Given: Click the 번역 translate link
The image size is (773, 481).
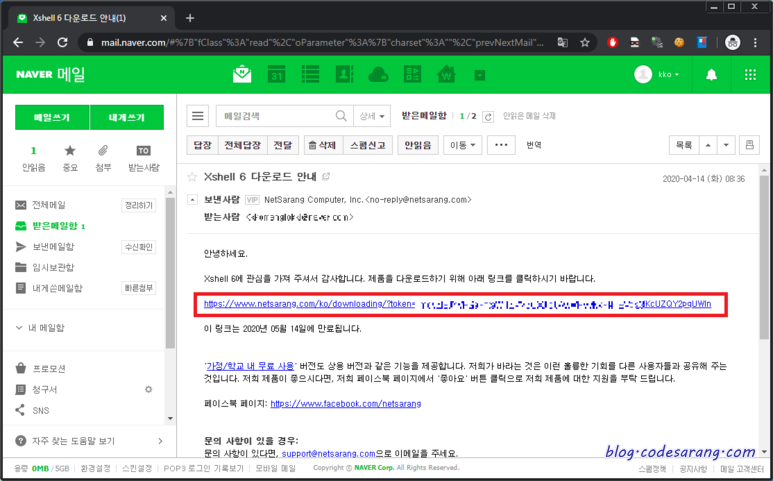Looking at the screenshot, I should pos(534,145).
